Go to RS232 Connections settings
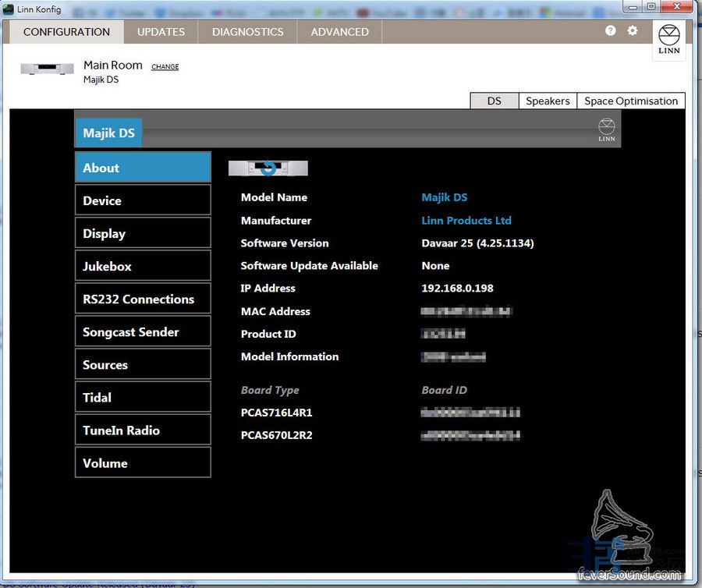The width and height of the screenshot is (702, 588). [143, 299]
